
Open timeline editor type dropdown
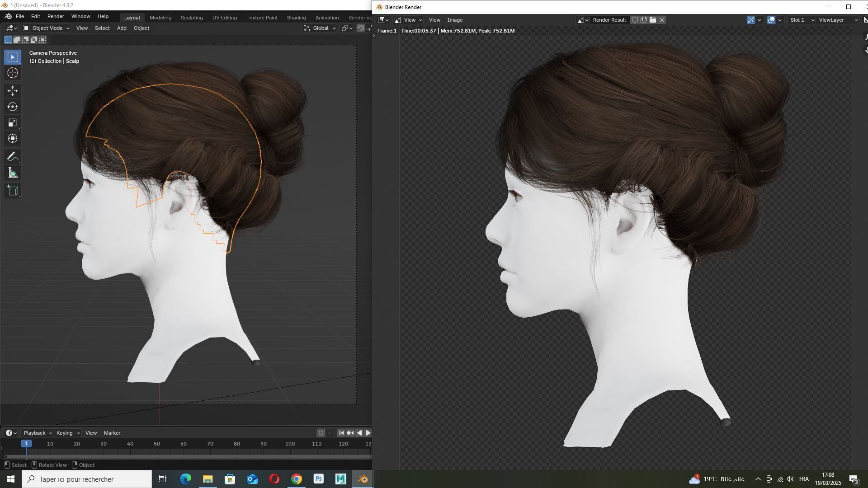tap(11, 433)
